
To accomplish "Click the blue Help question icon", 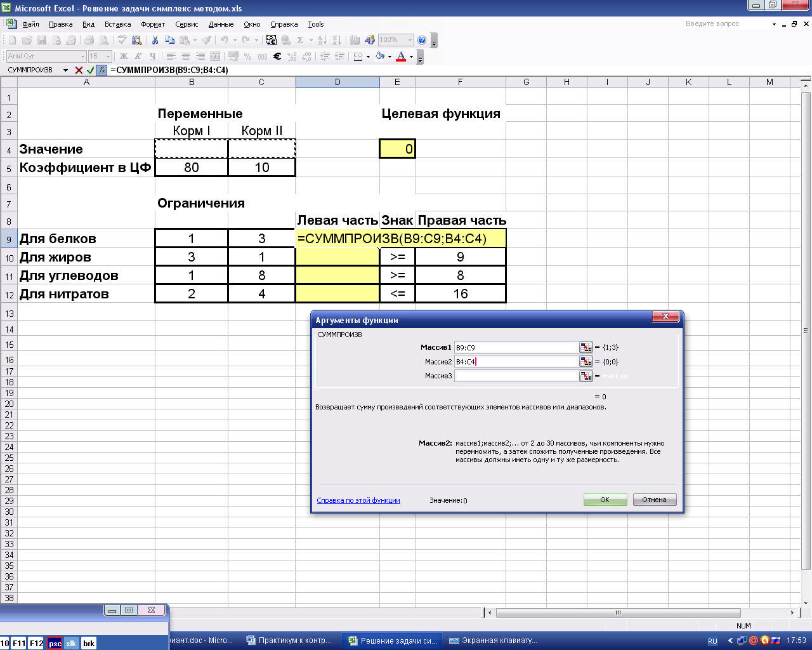I will pos(422,40).
